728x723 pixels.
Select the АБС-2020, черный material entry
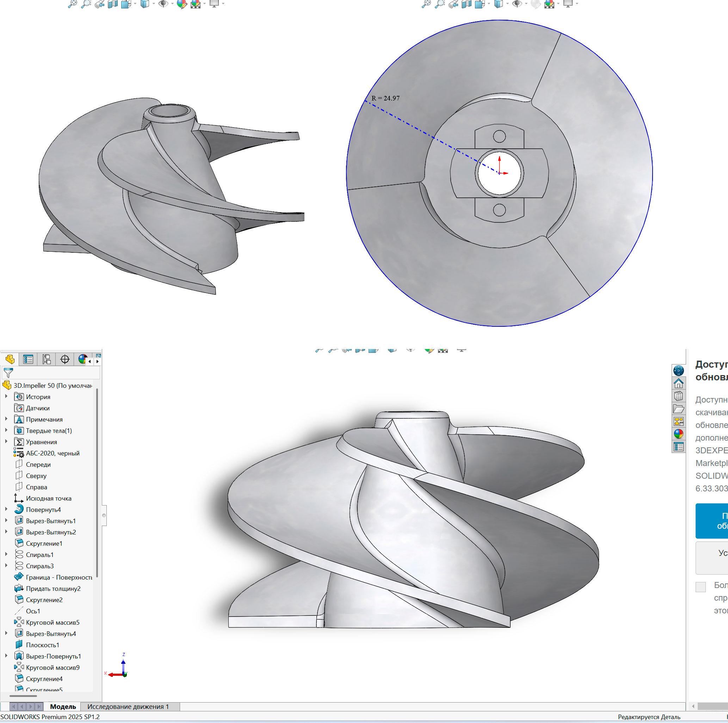[53, 453]
